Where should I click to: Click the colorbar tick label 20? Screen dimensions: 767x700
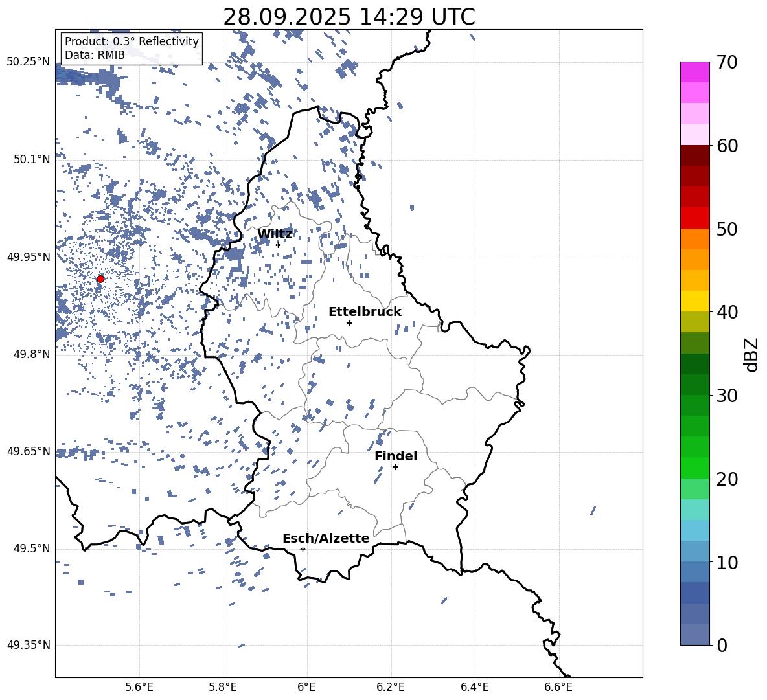click(727, 479)
